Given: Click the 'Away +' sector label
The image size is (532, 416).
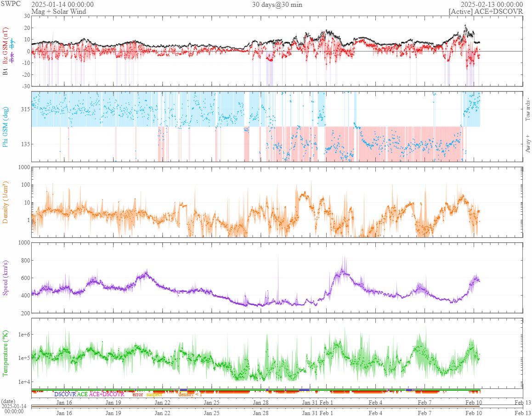Looking at the screenshot, I should 527,143.
